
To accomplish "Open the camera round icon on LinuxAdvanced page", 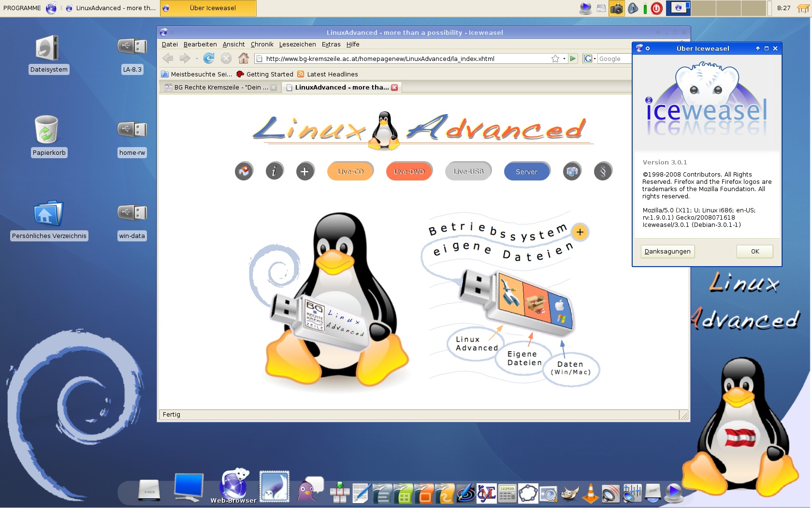I will (x=572, y=171).
